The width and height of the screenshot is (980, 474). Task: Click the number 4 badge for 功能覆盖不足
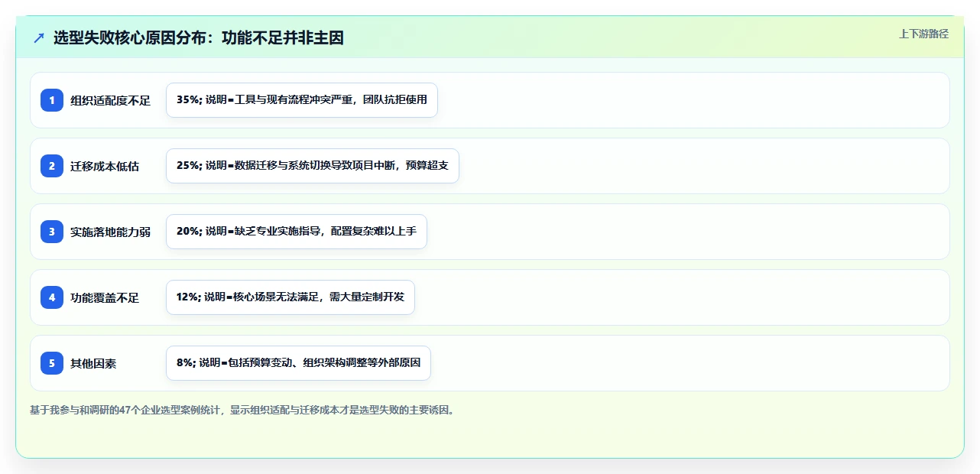pyautogui.click(x=52, y=297)
